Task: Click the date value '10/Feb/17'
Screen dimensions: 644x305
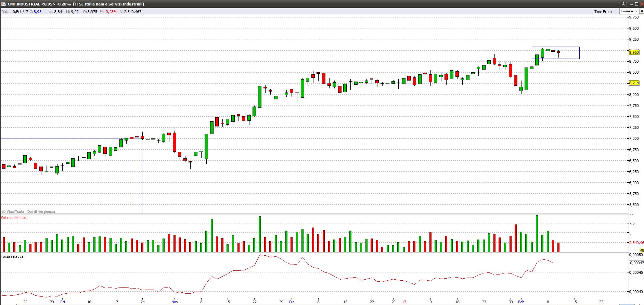Action: (20, 12)
